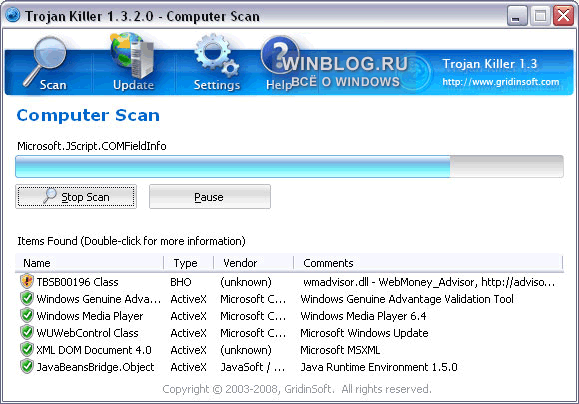Click the Trojan Killer title bar app icon
579x404 pixels.
click(13, 16)
